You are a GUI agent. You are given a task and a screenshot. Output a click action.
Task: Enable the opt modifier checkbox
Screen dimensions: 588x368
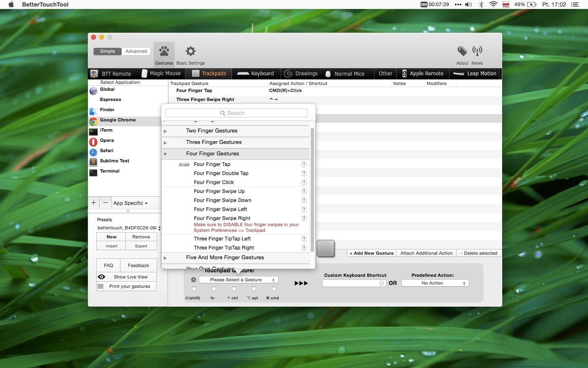pos(254,289)
